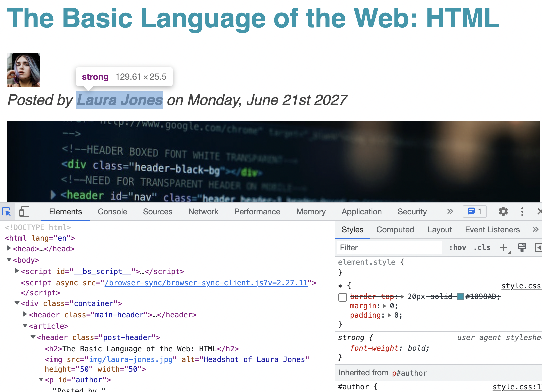Select the Computed sidebar tab
Screen dimensions: 542x392
395,230
